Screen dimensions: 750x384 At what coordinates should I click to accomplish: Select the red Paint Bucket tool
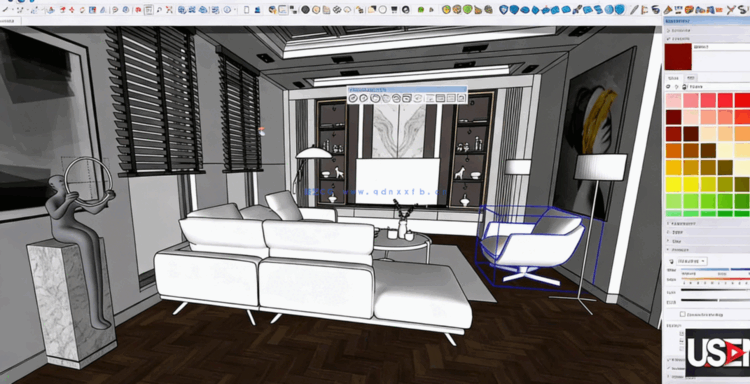(138, 10)
